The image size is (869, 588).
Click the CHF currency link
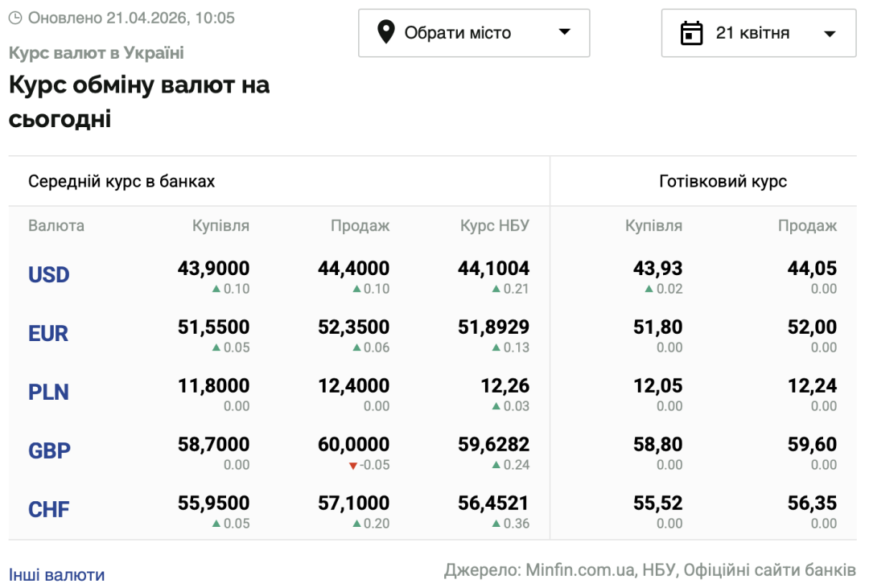pyautogui.click(x=48, y=510)
